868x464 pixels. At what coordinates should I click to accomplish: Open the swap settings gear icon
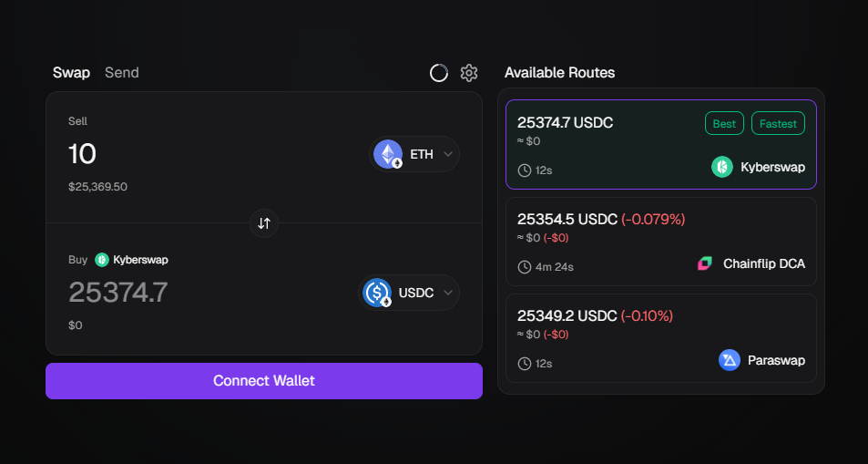pos(469,73)
